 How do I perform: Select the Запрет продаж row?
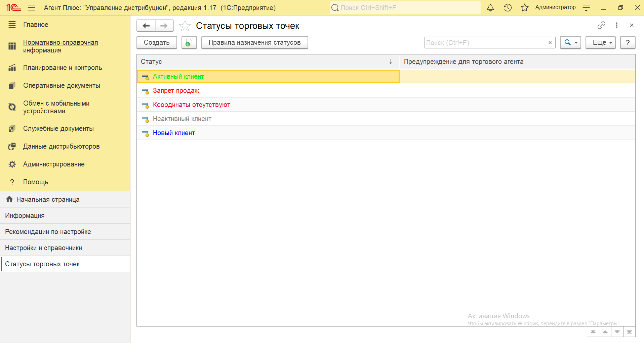[x=386, y=90]
